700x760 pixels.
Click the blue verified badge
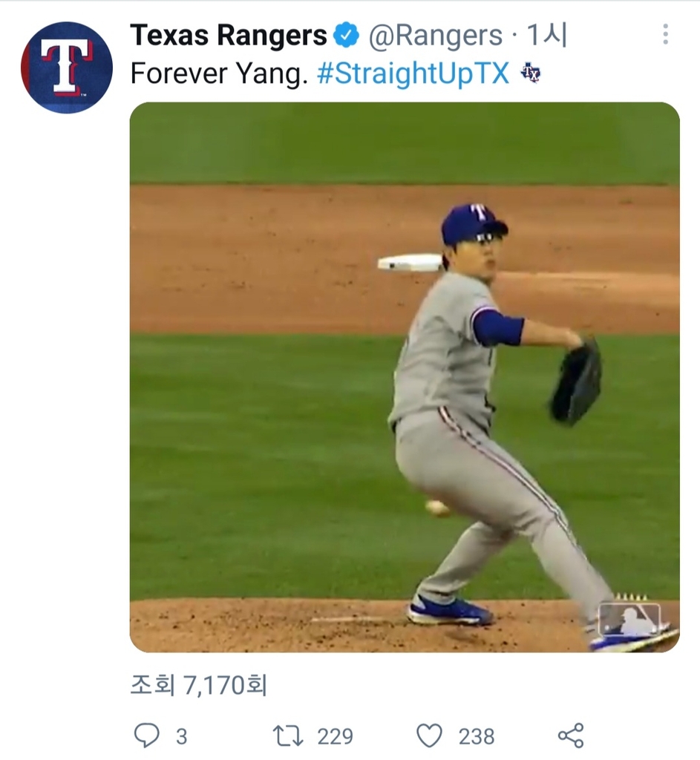[346, 35]
